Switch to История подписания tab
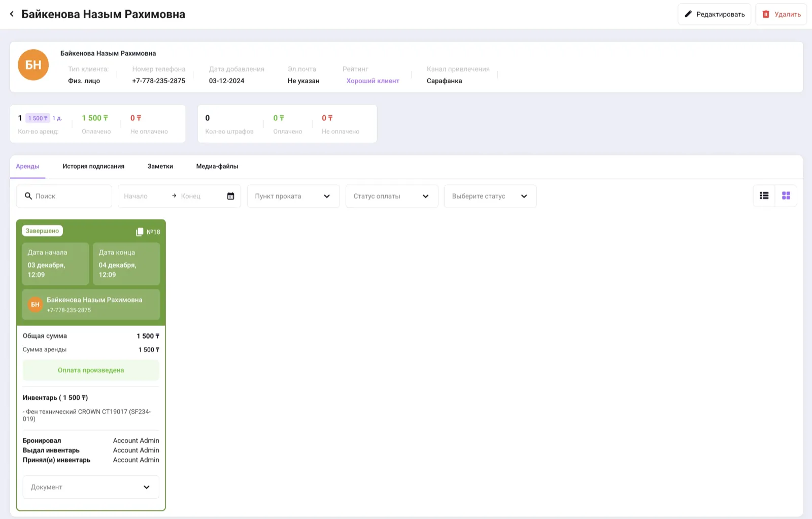 (x=93, y=166)
